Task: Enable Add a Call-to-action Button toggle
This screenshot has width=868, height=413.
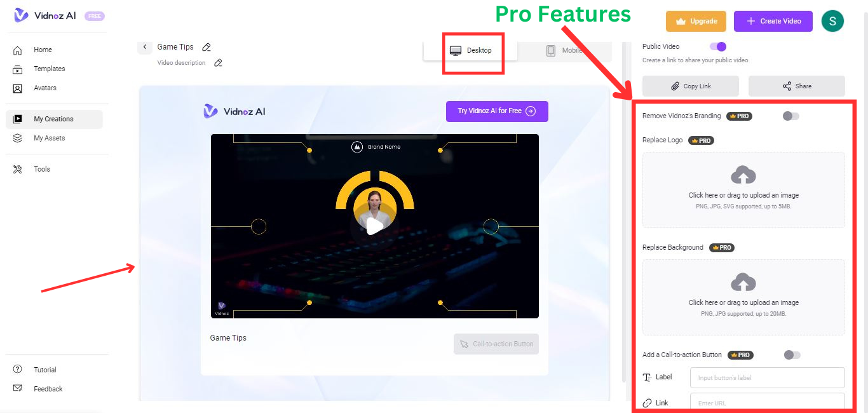Action: 792,355
